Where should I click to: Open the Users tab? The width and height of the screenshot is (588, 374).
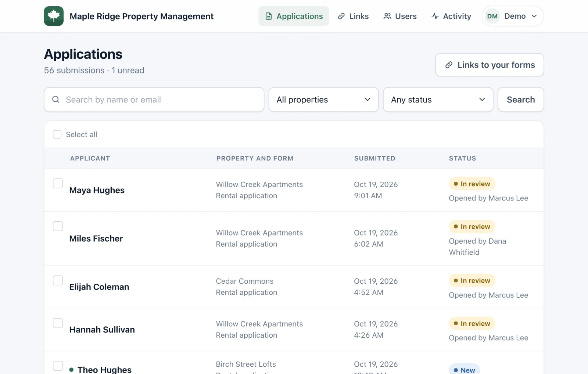[400, 16]
